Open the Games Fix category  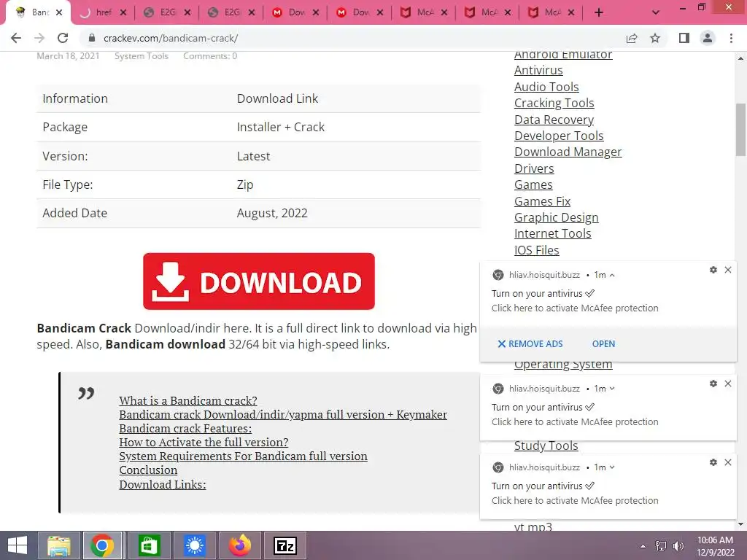click(x=542, y=202)
